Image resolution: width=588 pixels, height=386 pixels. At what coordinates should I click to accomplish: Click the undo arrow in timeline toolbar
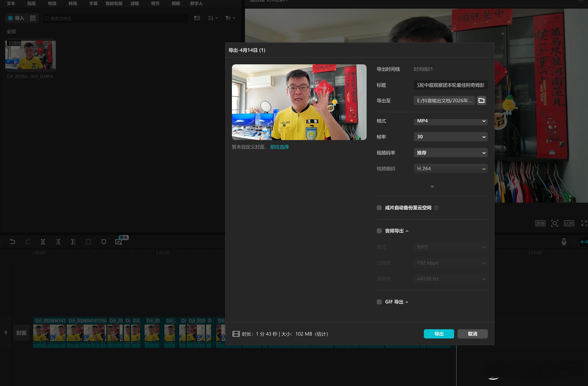point(13,242)
